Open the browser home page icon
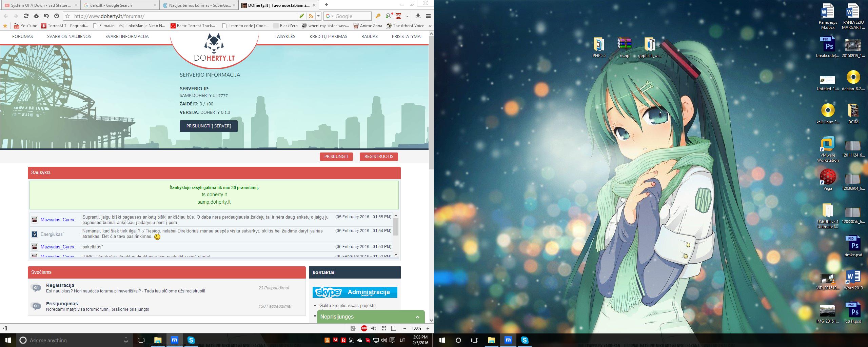868x347 pixels. point(36,16)
